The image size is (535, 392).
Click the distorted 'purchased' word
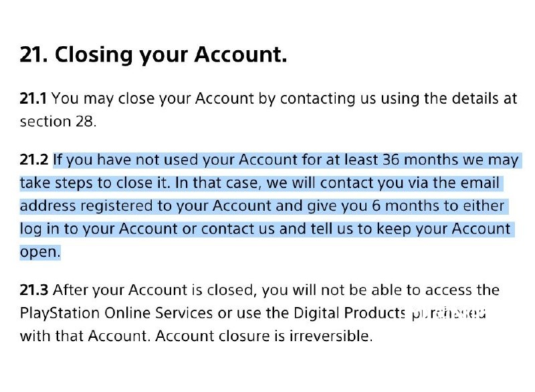click(449, 314)
